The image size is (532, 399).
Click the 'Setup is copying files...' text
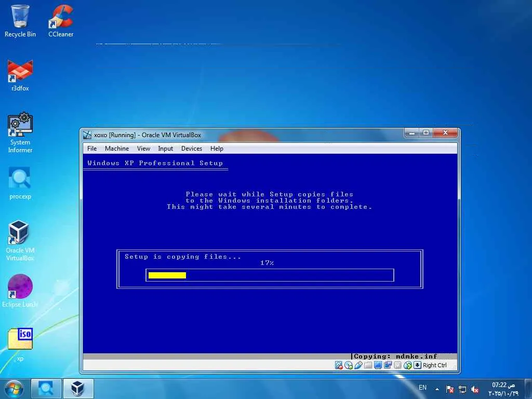(x=182, y=257)
